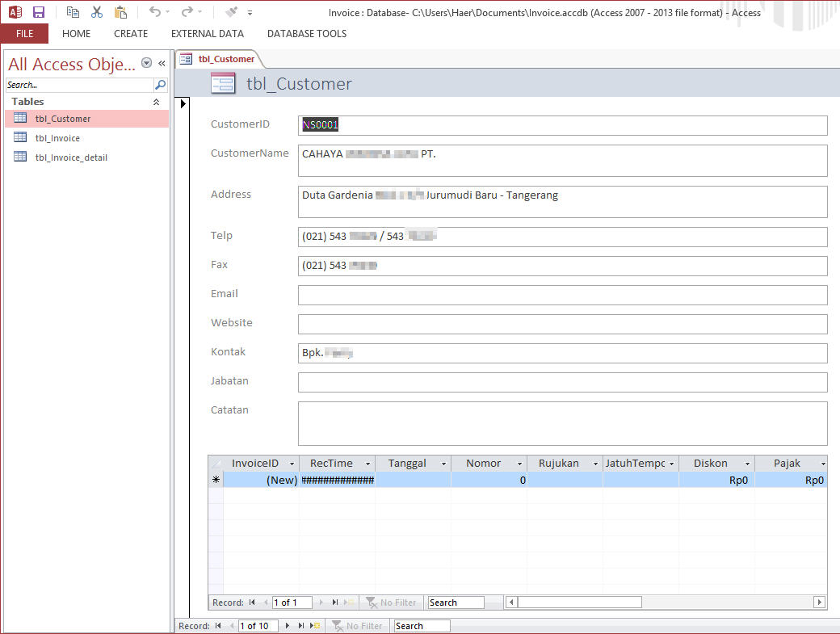Collapse the navigation pane with shutter button
840x634 pixels.
click(162, 63)
